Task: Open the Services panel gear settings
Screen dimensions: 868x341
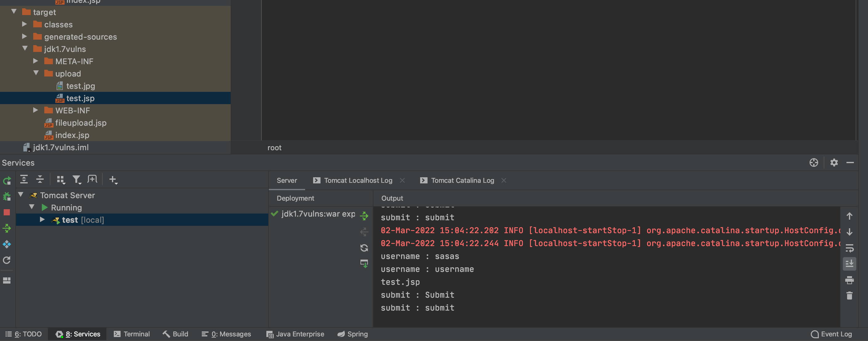Action: point(834,163)
